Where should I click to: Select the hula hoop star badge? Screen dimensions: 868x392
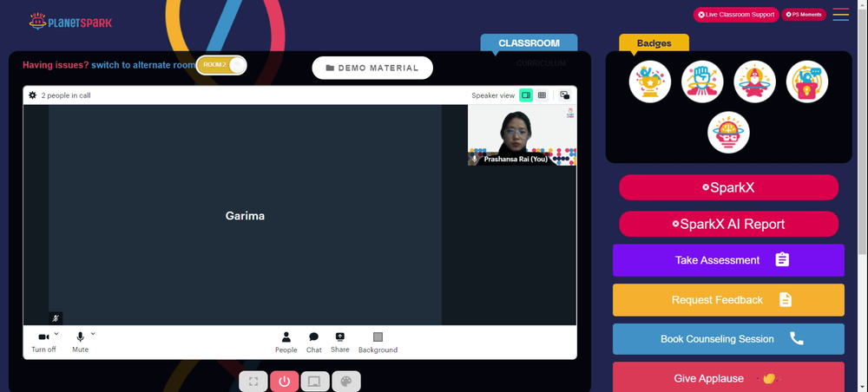tap(754, 82)
